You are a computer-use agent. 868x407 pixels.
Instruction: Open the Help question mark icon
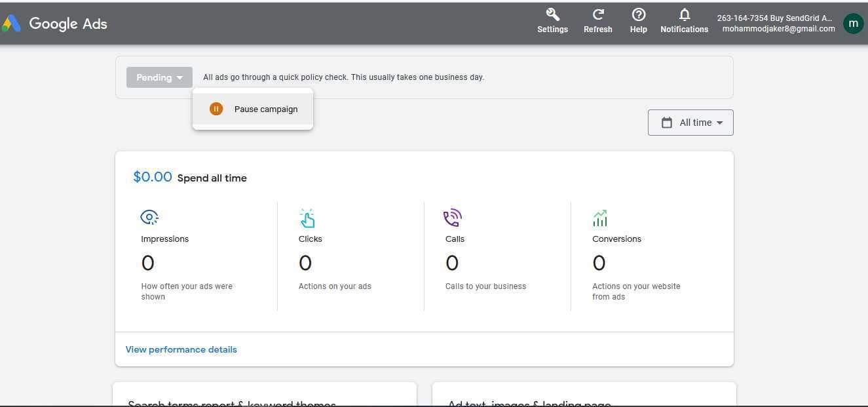[638, 15]
